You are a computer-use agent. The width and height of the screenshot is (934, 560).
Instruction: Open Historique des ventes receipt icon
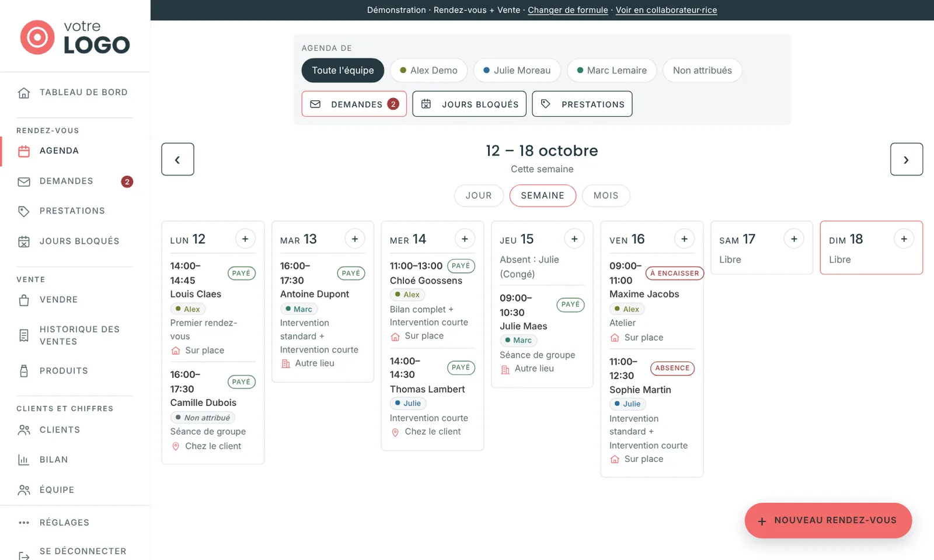[x=24, y=335]
